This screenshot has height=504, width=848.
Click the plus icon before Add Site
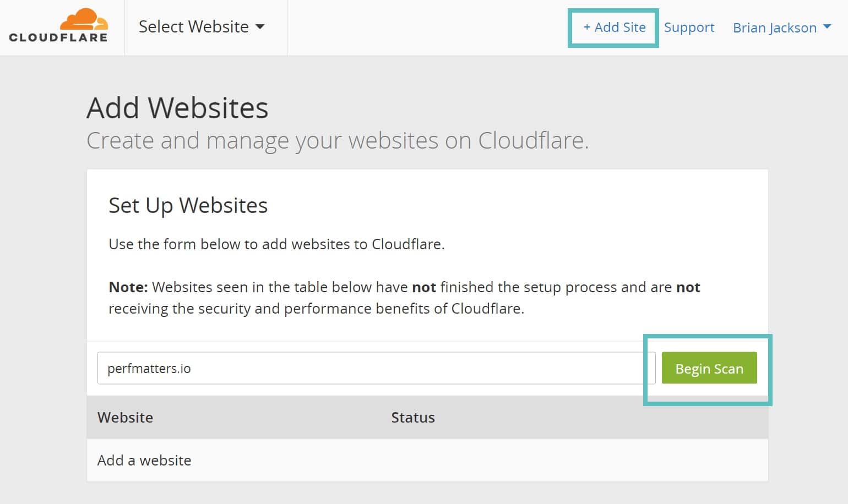click(587, 27)
